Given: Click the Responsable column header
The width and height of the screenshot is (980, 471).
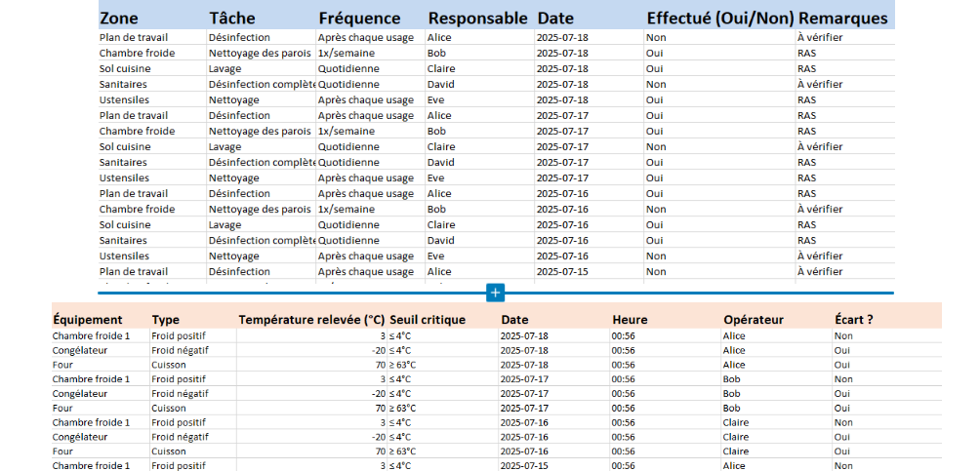Looking at the screenshot, I should [479, 19].
